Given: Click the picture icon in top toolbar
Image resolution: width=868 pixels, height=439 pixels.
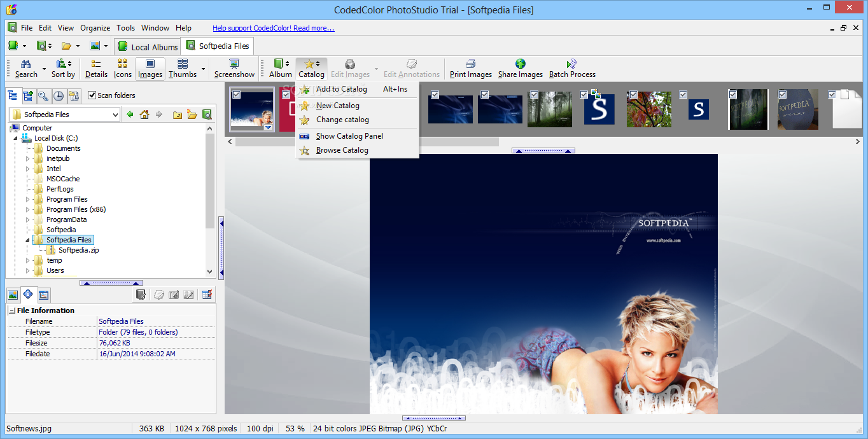Looking at the screenshot, I should (94, 46).
